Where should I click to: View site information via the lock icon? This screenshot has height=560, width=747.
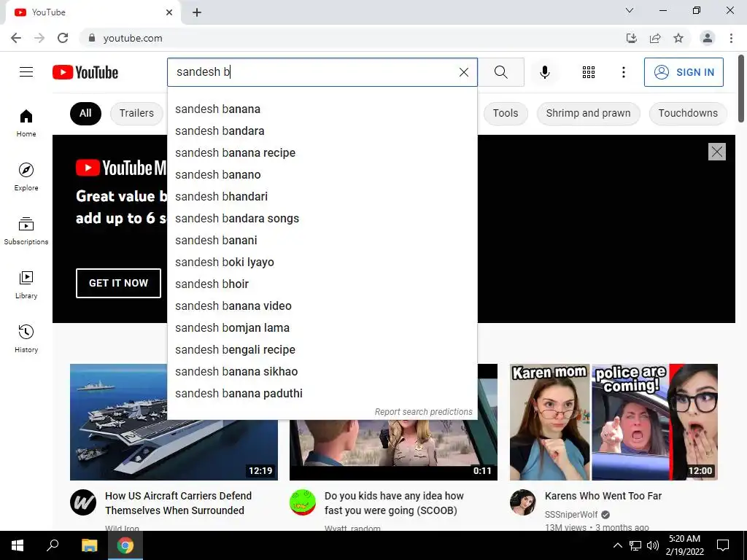point(92,38)
